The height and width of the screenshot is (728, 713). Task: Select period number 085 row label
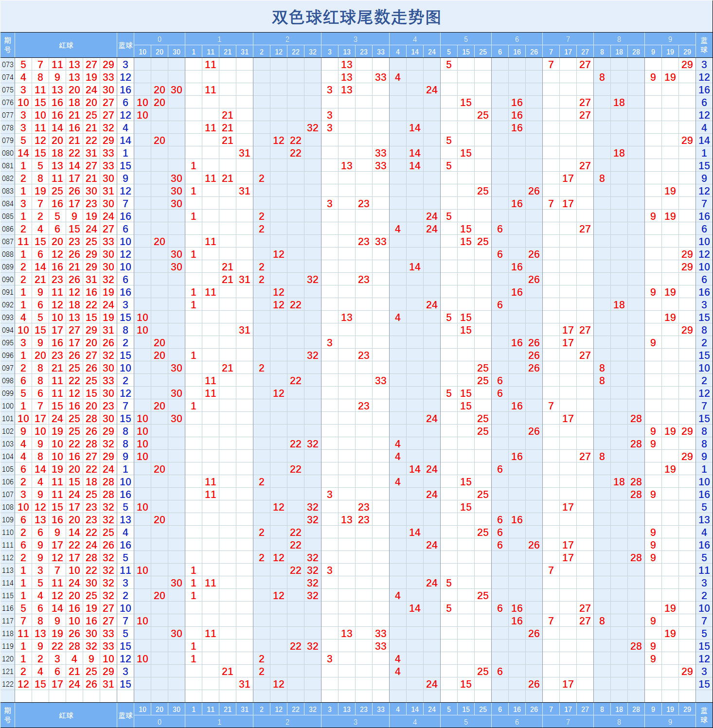click(x=8, y=216)
